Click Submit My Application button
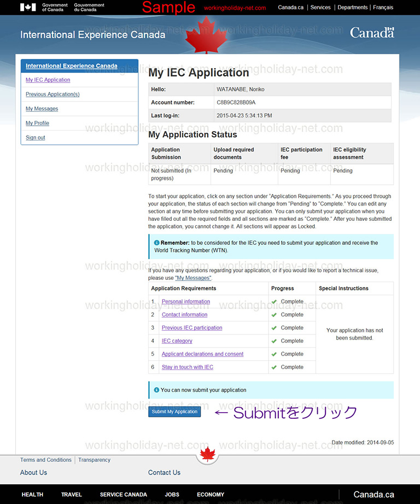 [174, 412]
